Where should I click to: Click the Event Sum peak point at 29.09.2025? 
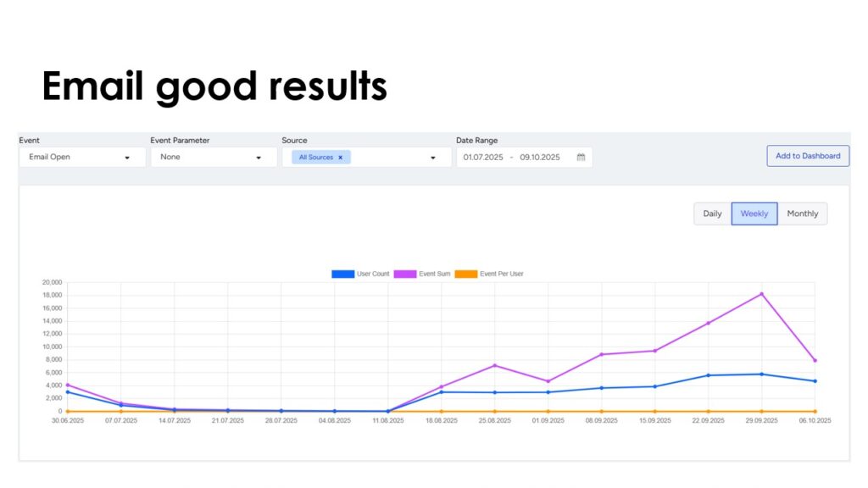point(761,294)
